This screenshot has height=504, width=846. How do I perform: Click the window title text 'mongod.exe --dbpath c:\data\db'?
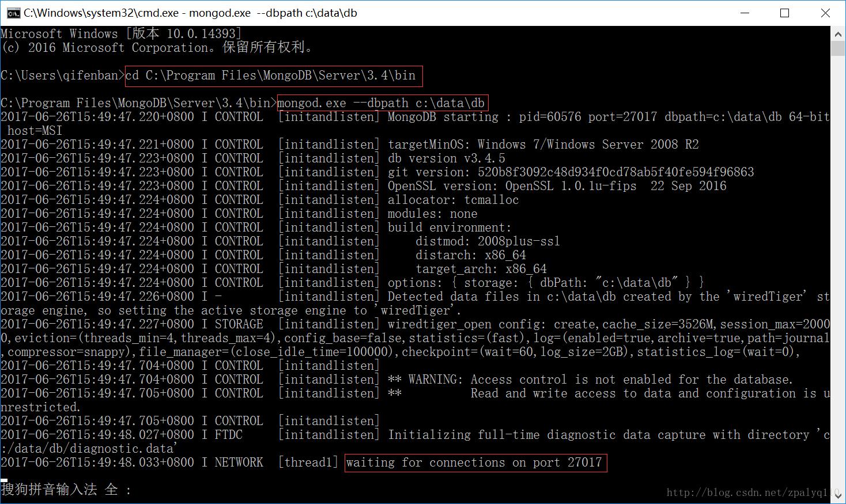pyautogui.click(x=273, y=13)
